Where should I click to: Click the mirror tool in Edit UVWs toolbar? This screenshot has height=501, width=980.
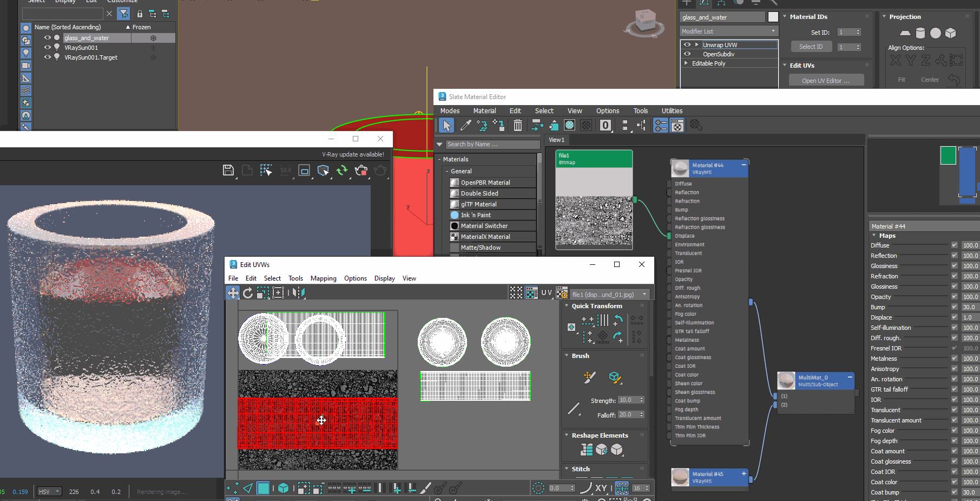298,293
